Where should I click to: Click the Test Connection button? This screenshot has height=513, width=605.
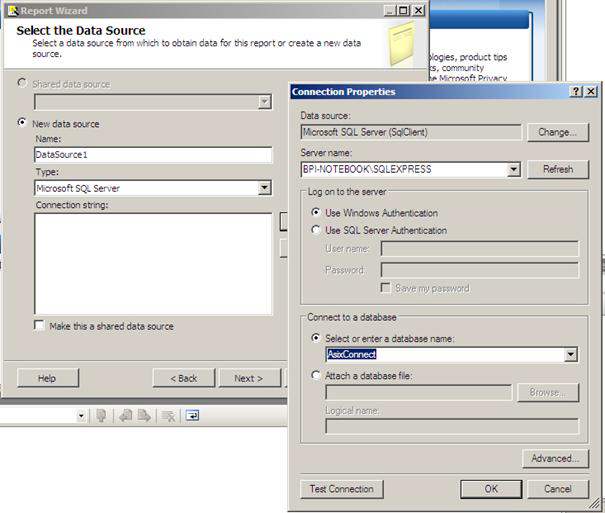point(342,489)
